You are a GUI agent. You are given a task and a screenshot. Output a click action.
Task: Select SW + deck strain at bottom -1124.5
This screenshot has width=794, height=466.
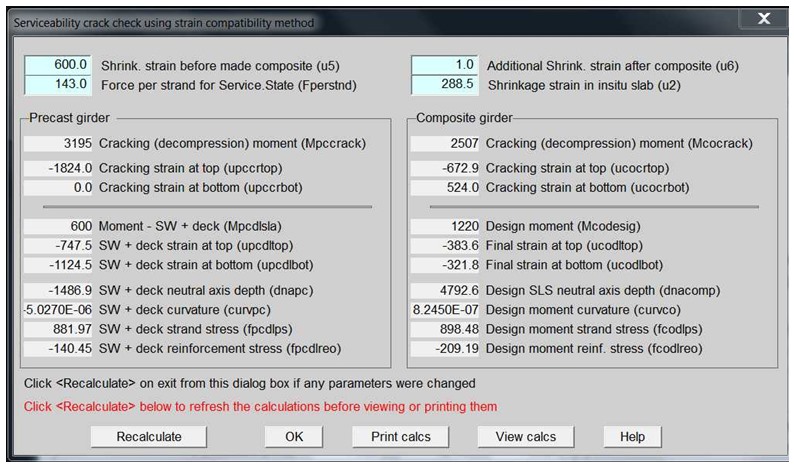tap(58, 265)
